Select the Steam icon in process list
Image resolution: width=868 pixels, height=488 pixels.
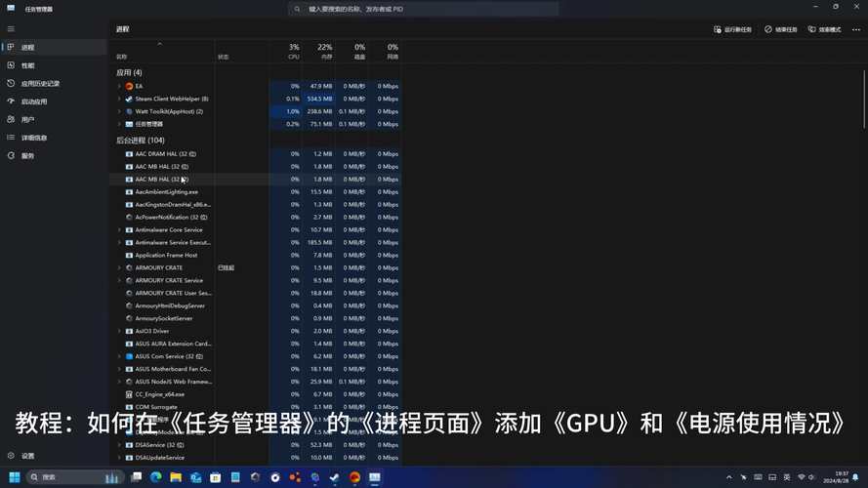(x=129, y=99)
